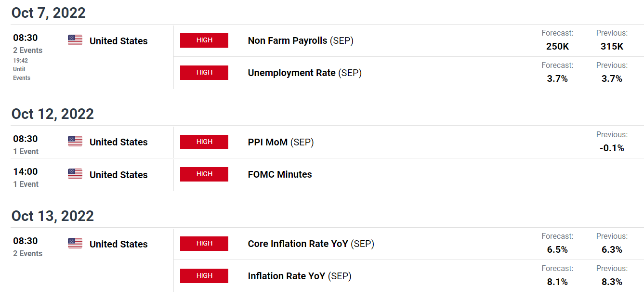Viewport: 644px width, 299px height.
Task: Click the US flag beside Non Farm Payrolls
Action: [75, 40]
